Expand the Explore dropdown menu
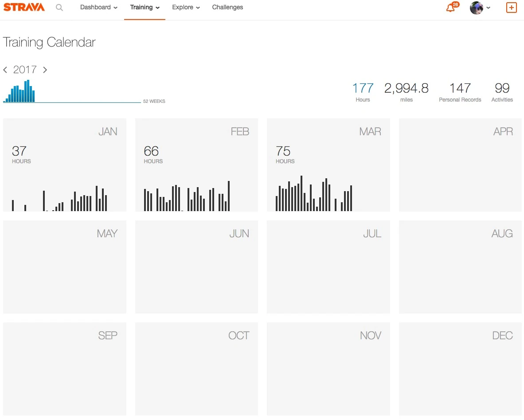The width and height of the screenshot is (524, 420). pos(186,8)
